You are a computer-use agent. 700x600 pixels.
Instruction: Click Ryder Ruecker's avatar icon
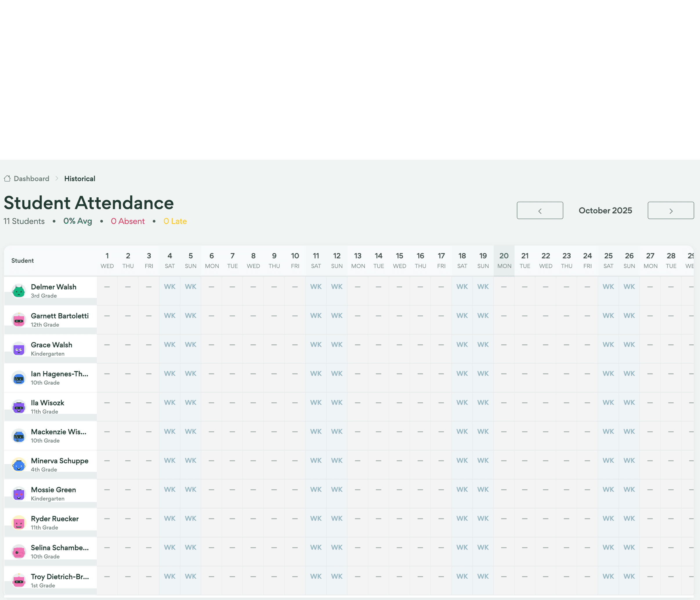(x=19, y=523)
